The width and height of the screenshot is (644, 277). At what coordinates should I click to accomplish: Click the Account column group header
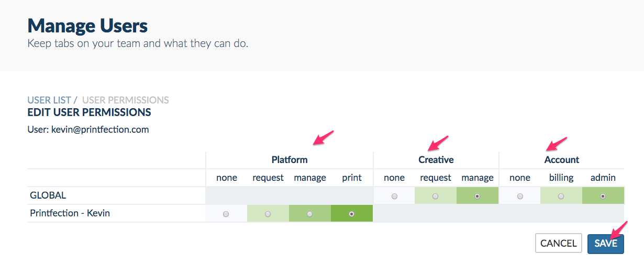[562, 160]
